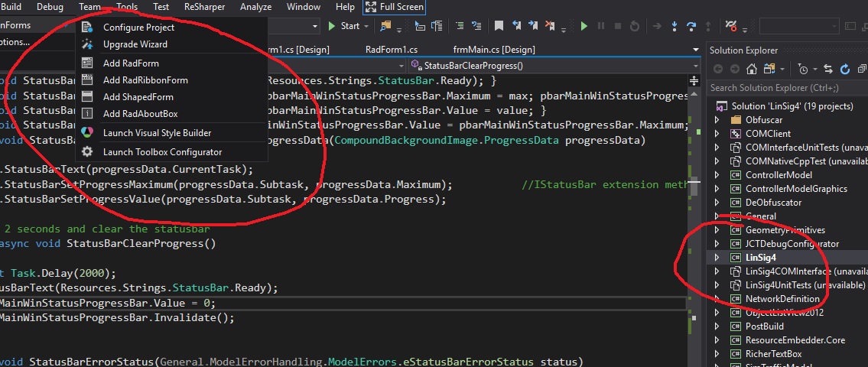Click the Solution Explorer Refresh icon

(845, 69)
